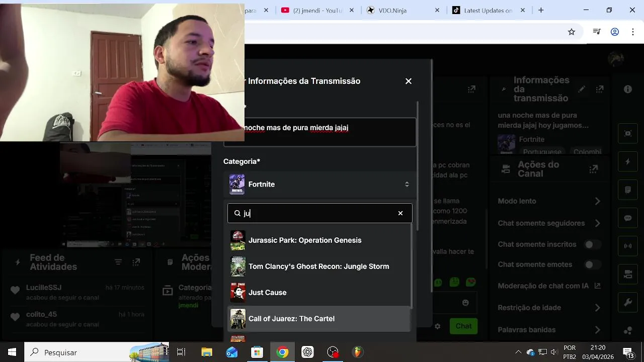Click the chat bubble sidebar icon
Screen dimensions: 644x362
click(x=628, y=218)
